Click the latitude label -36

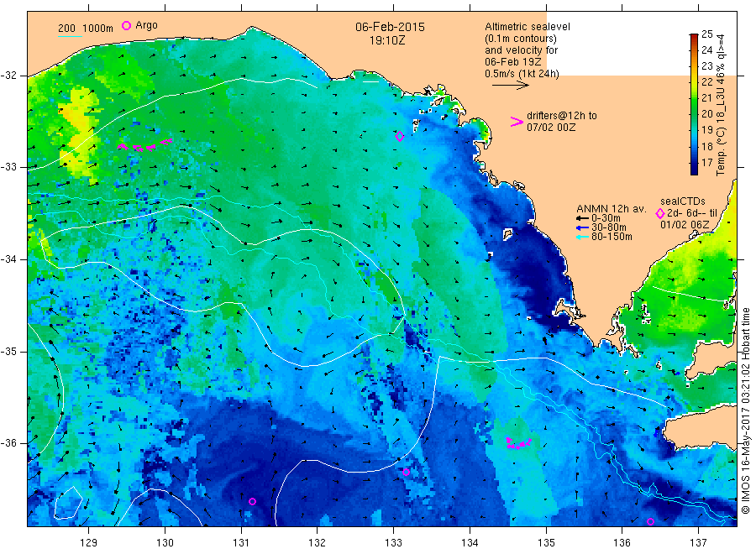(x=9, y=443)
